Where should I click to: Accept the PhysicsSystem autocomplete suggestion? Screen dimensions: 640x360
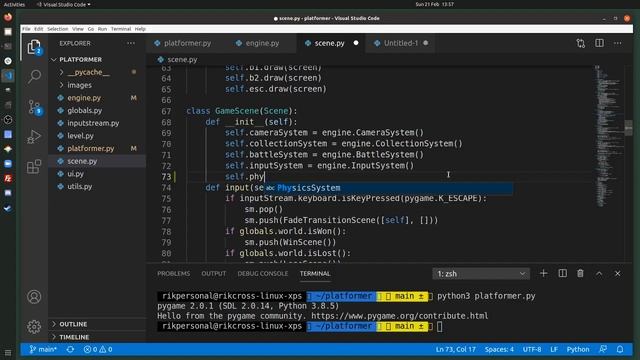tap(388, 188)
